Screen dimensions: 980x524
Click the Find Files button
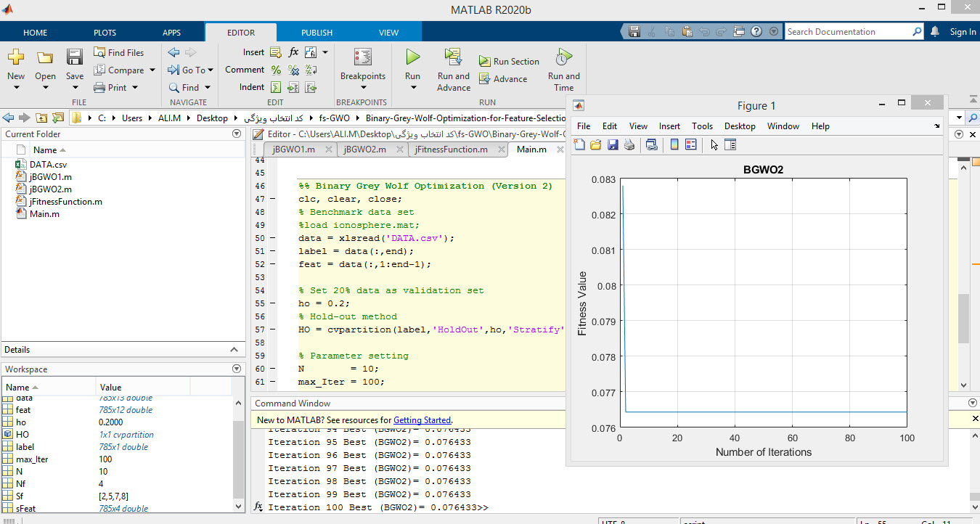tap(119, 52)
